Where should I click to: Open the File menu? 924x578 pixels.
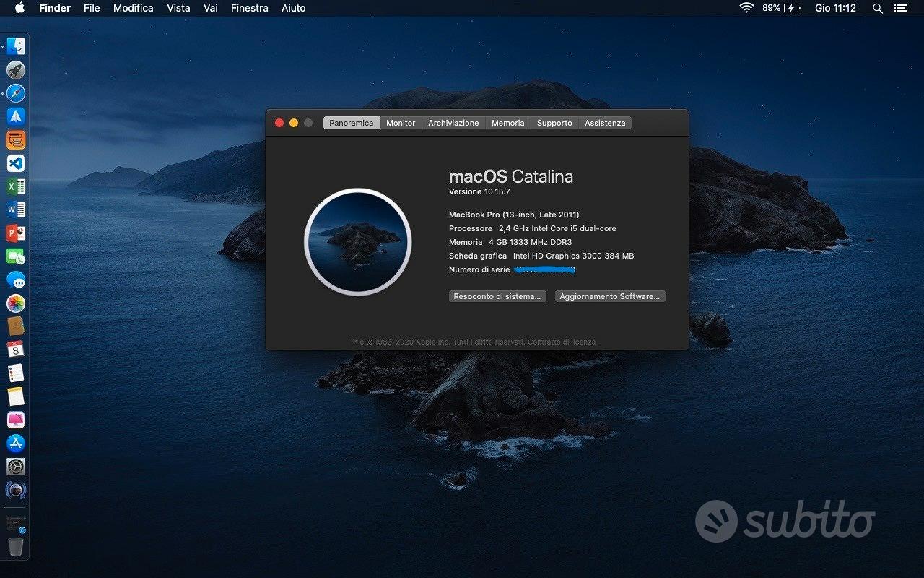92,8
